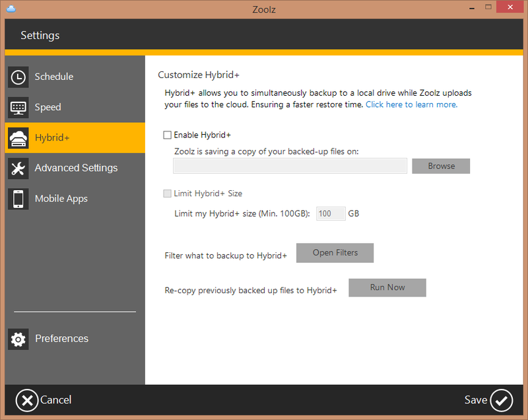
Task: Click Run Now button
Action: [387, 288]
